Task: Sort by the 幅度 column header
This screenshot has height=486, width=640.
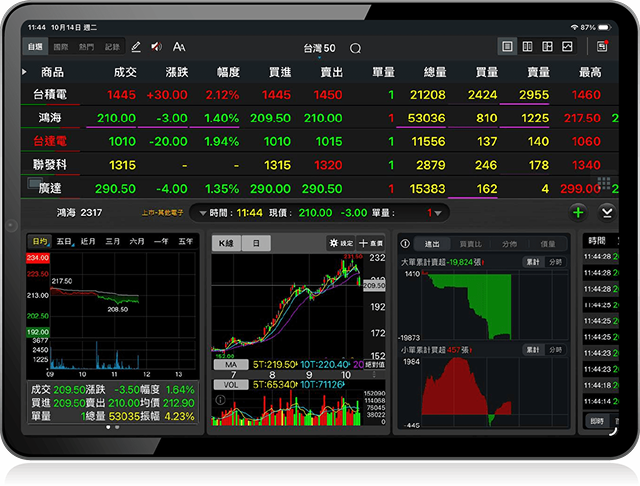Action: pos(228,72)
